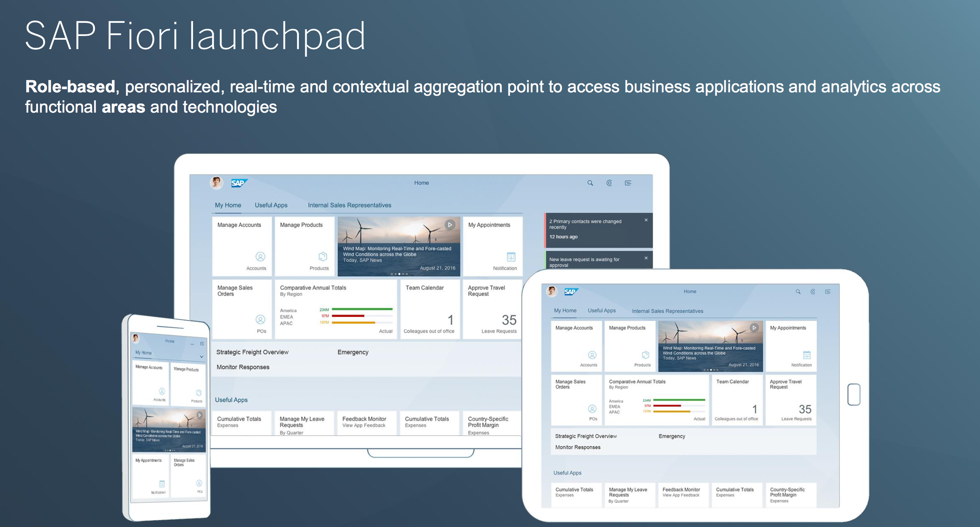Click POs icon in tablet Manage Sales Orders tile
The image size is (980, 527).
(593, 409)
